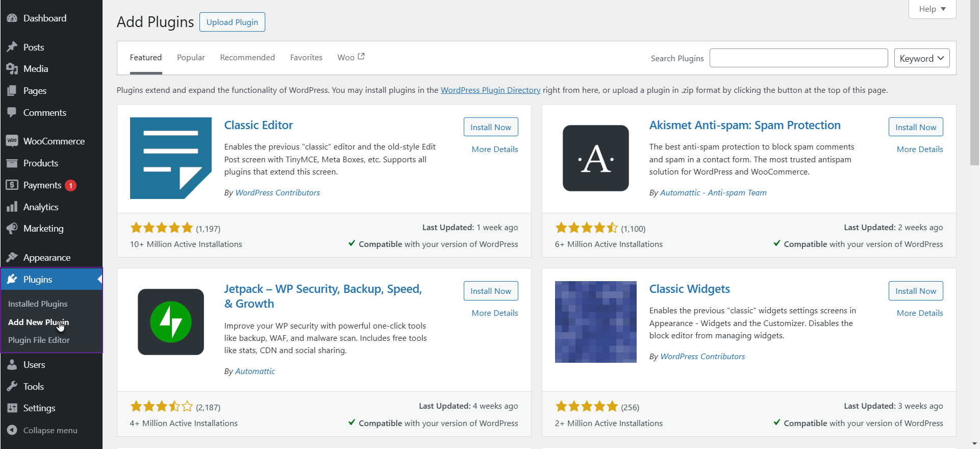Expand the Help panel
This screenshot has height=449, width=980.
coord(932,9)
